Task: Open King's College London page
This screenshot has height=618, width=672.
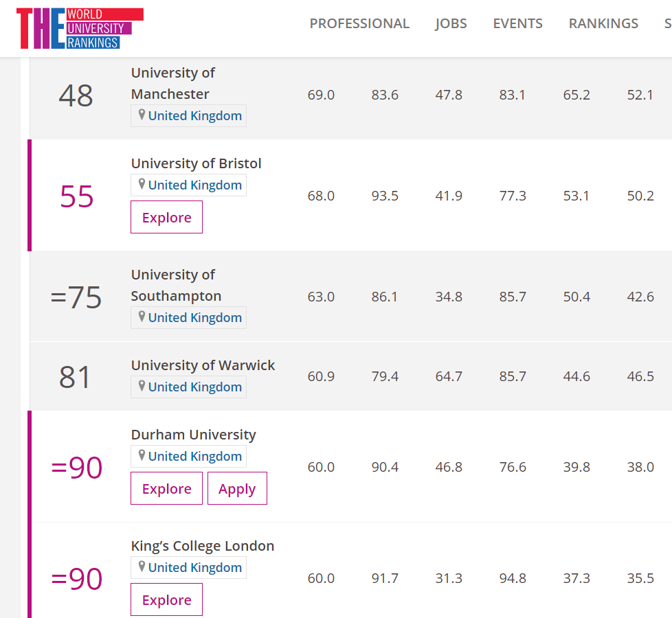Action: tap(202, 546)
